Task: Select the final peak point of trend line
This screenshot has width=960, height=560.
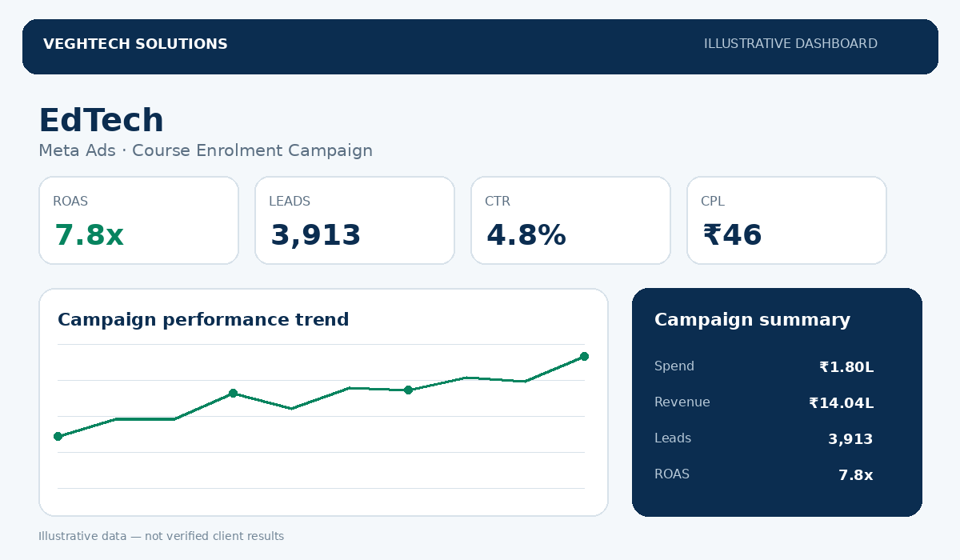Action: [x=584, y=356]
